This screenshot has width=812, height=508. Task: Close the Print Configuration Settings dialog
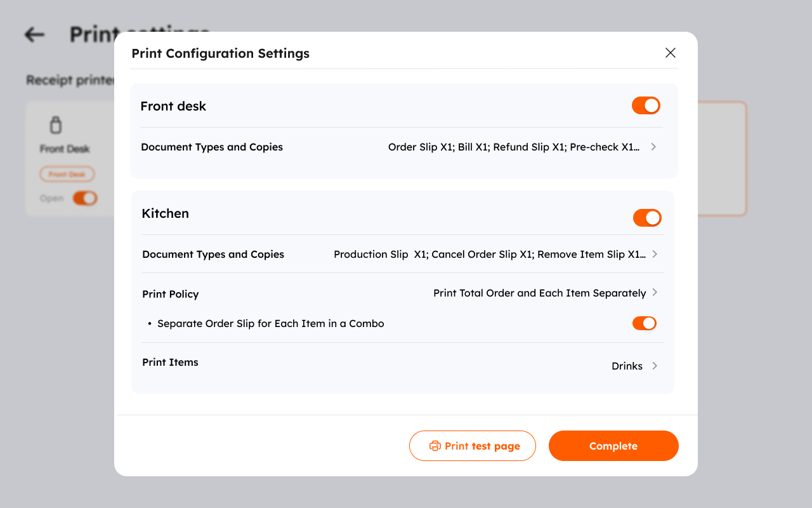click(x=670, y=53)
